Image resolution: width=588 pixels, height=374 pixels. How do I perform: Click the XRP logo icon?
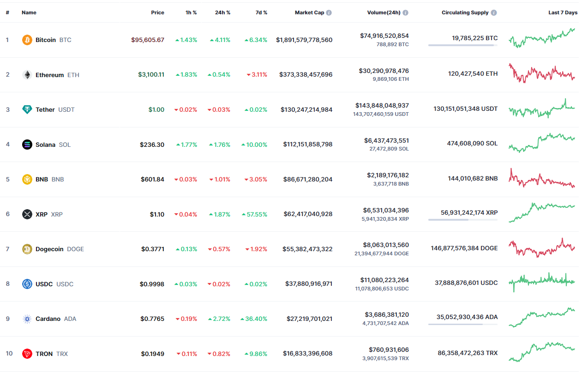(27, 214)
